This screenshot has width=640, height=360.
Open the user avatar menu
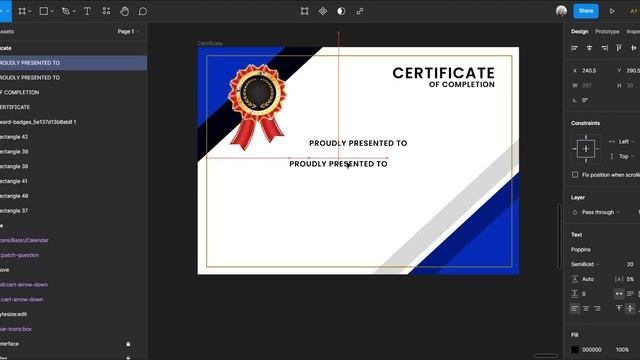point(561,11)
